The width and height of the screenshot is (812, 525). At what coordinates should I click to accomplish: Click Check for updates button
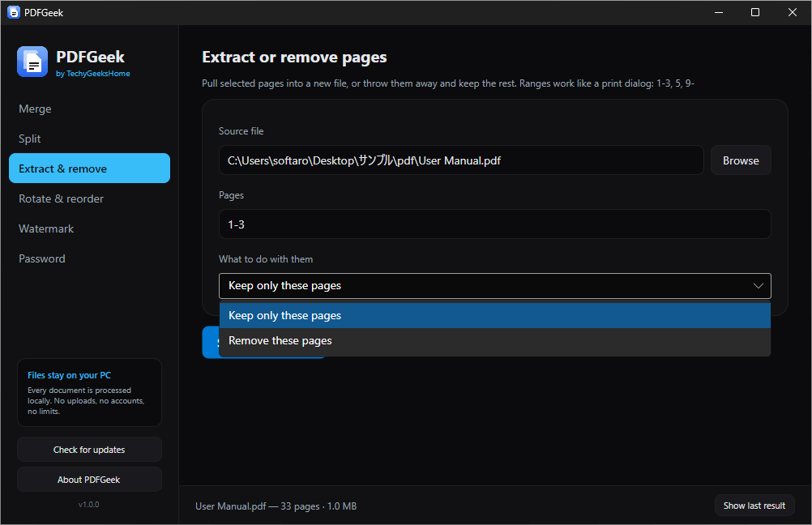pyautogui.click(x=89, y=450)
